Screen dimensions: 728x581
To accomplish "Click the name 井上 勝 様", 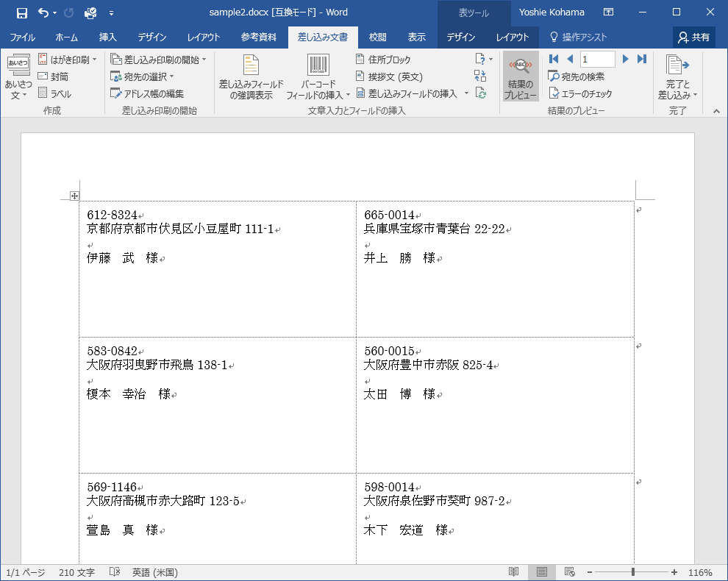I will [x=399, y=257].
